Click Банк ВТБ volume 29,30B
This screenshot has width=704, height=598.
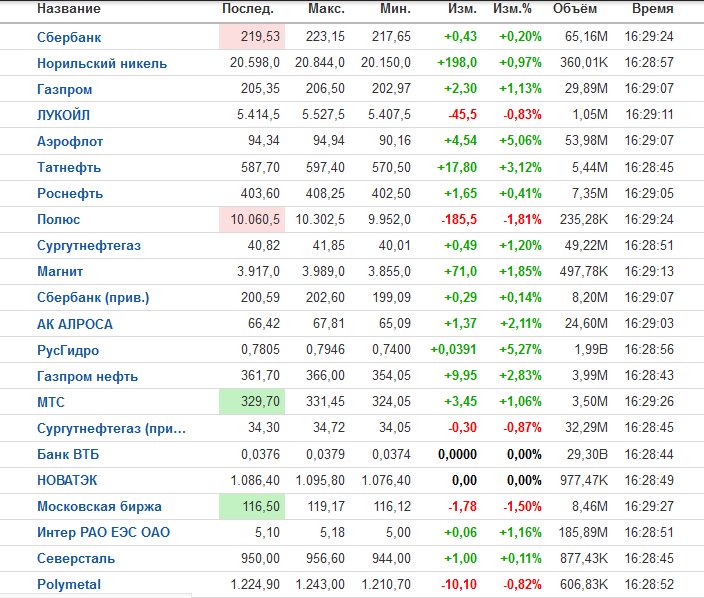coord(587,454)
